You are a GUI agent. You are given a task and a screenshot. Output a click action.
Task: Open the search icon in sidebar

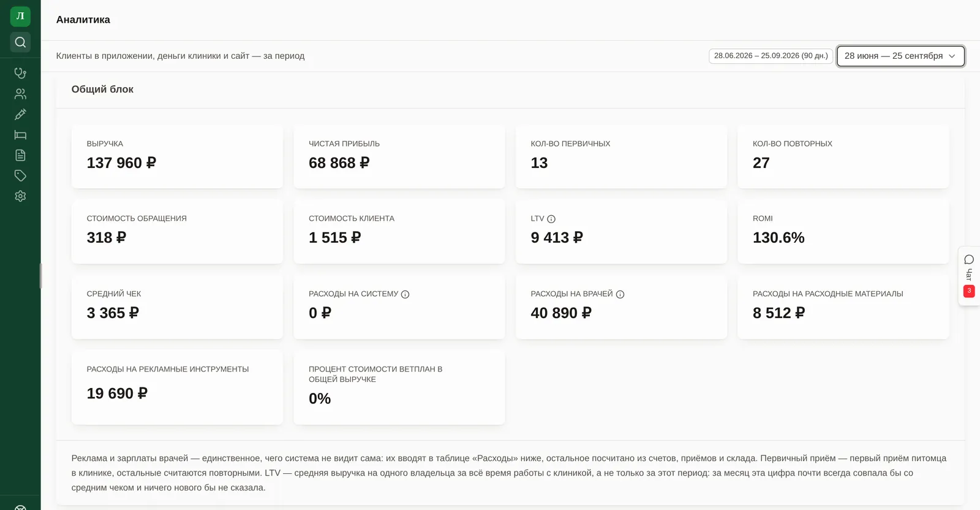point(20,42)
